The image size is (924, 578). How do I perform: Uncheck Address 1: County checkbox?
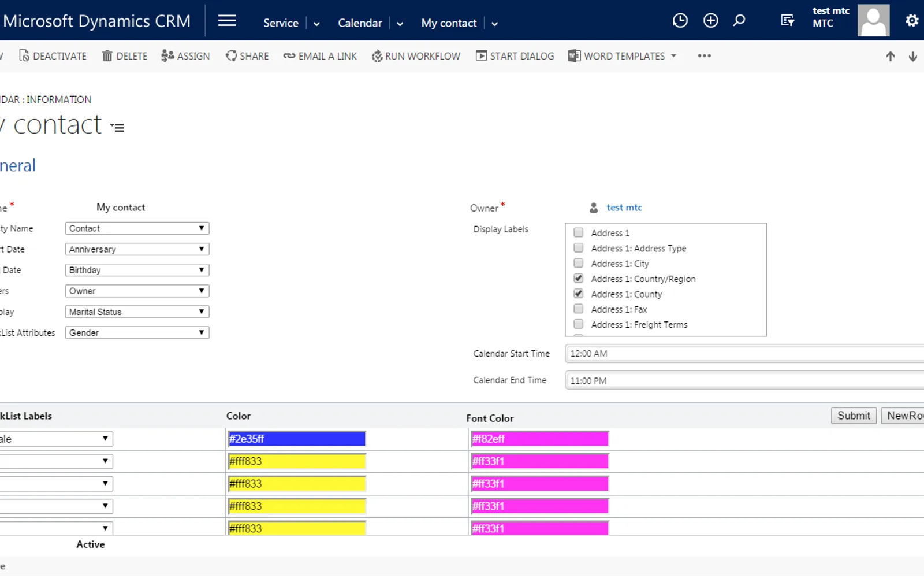point(579,294)
